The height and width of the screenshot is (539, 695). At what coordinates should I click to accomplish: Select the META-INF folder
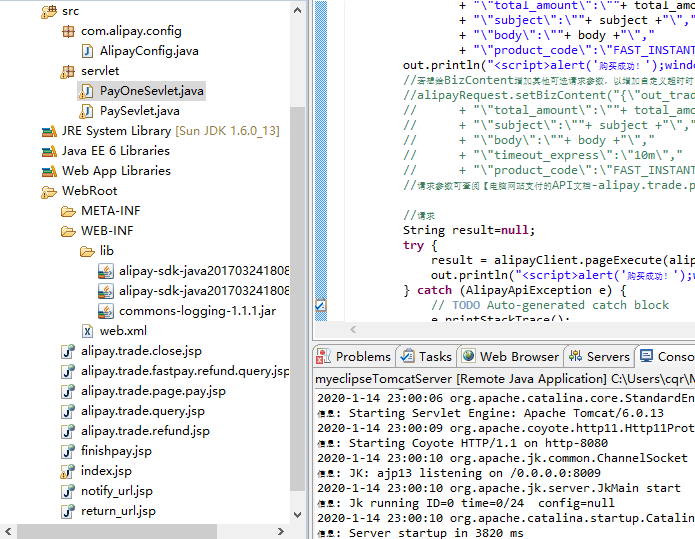click(111, 211)
